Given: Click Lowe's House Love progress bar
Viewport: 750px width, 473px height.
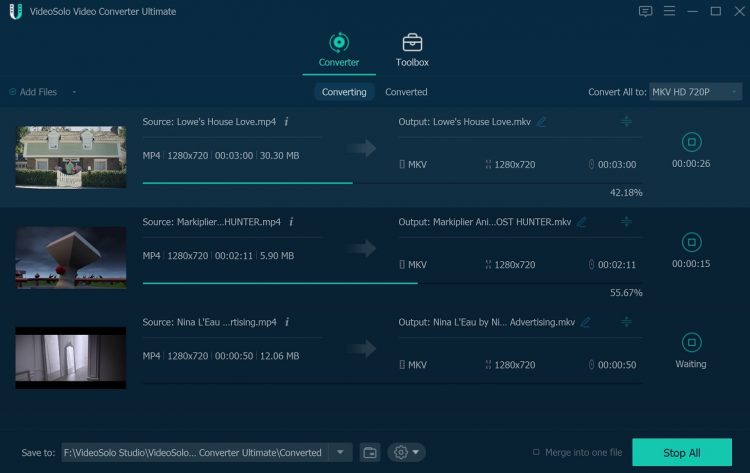Looking at the screenshot, I should pyautogui.click(x=392, y=183).
